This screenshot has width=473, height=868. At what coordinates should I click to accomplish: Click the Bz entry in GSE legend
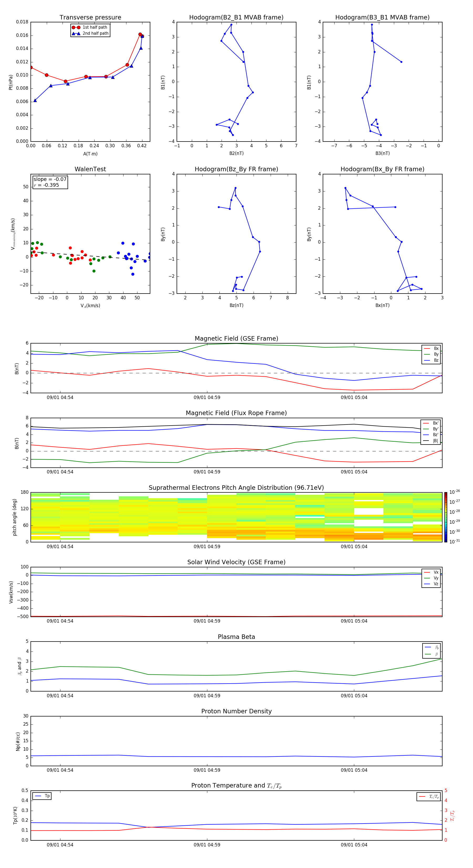pos(431,360)
